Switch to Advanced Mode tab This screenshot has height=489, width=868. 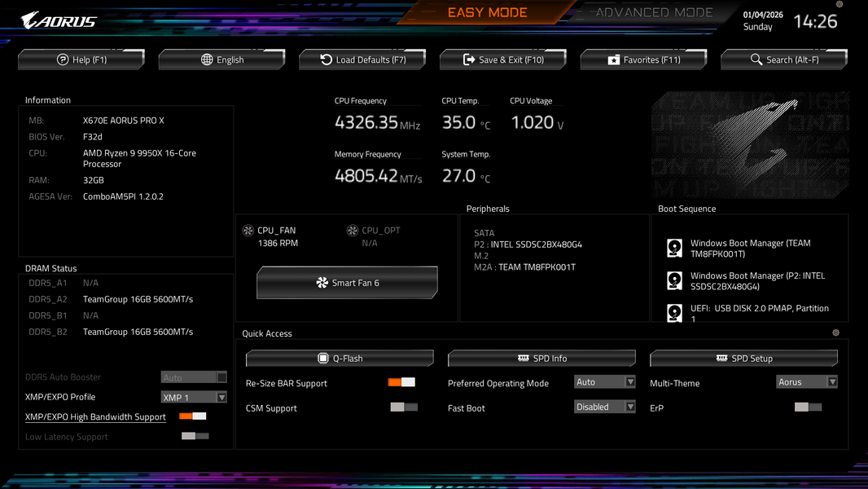654,12
